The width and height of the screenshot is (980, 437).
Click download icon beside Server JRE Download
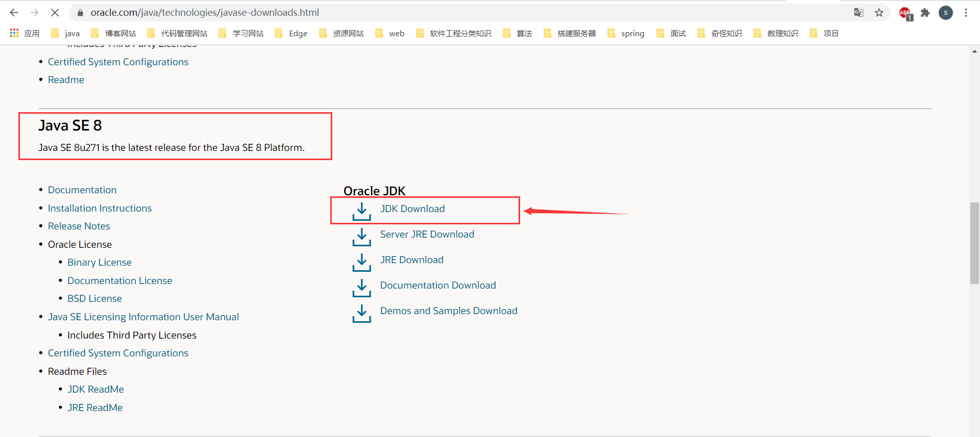pyautogui.click(x=361, y=237)
